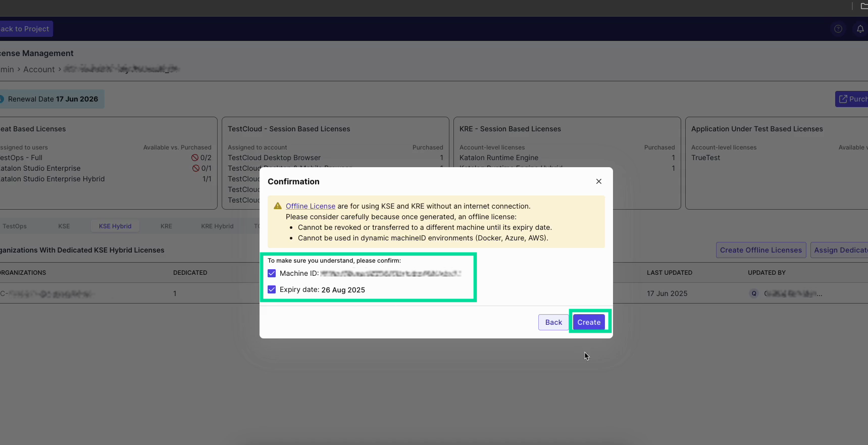Switch to the KRE tab

pyautogui.click(x=166, y=226)
